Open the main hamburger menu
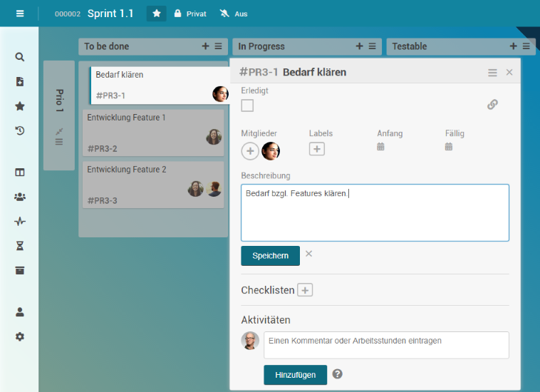 tap(19, 14)
